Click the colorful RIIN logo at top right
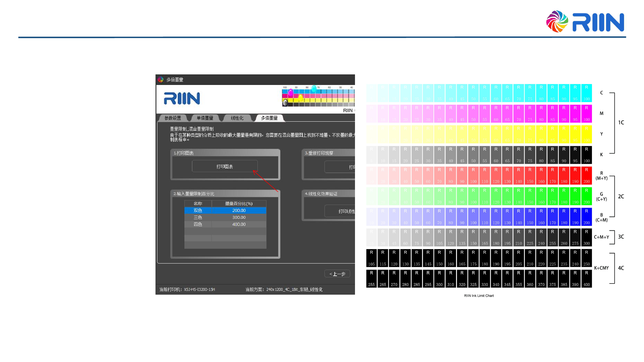644x362 pixels. point(585,22)
